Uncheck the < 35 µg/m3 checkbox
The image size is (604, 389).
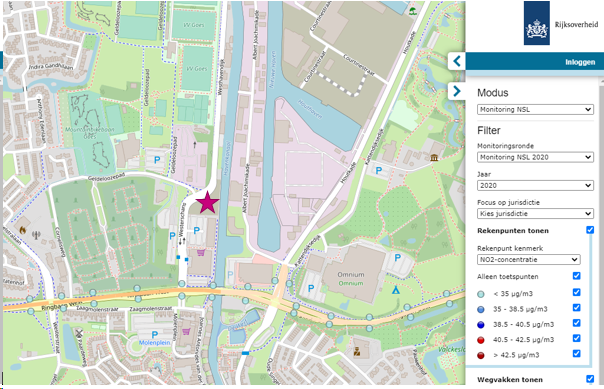coord(576,292)
